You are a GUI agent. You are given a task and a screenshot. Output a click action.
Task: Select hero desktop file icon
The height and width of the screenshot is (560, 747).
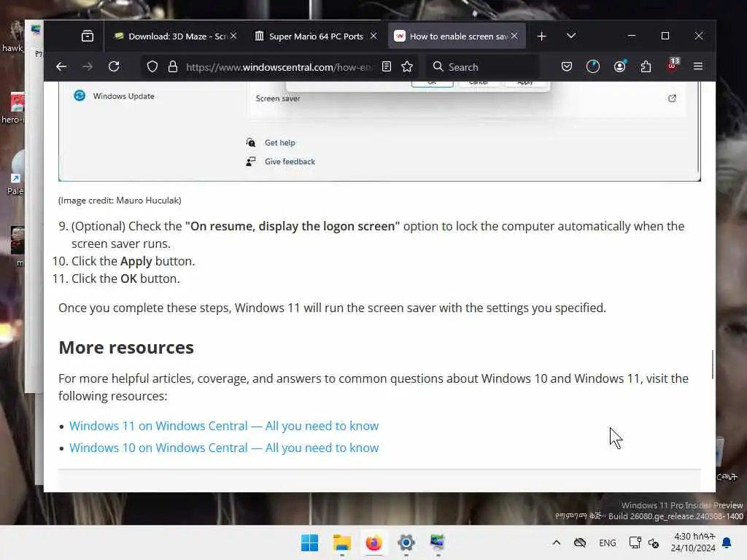(15, 108)
